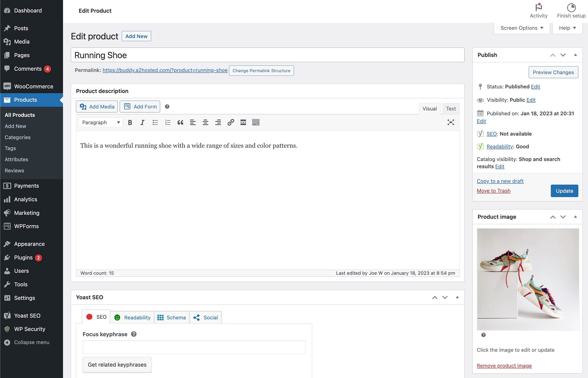
Task: Click the Italic formatting icon
Action: coord(141,122)
